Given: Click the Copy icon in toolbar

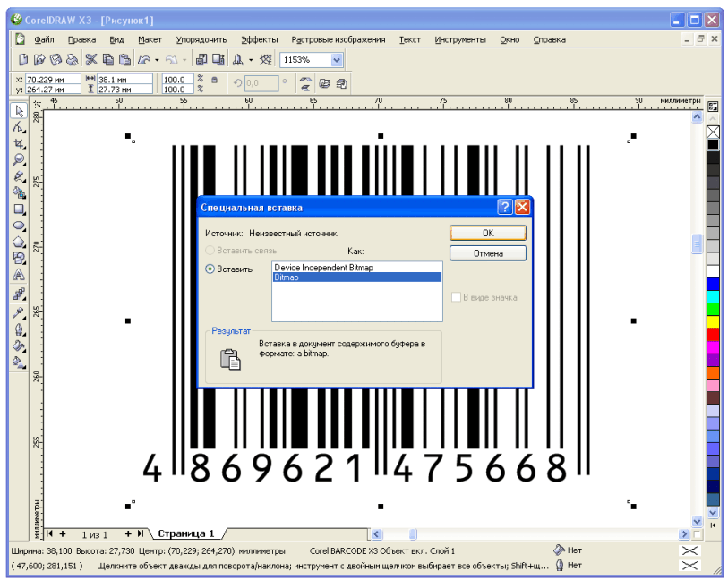Looking at the screenshot, I should [x=107, y=59].
